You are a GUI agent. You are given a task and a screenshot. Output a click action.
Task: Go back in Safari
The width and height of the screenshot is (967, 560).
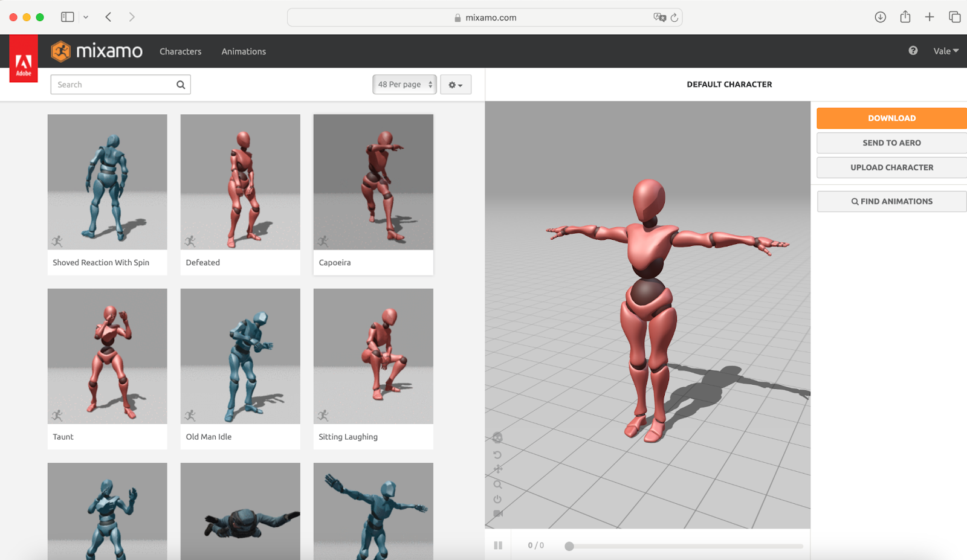[x=108, y=17]
